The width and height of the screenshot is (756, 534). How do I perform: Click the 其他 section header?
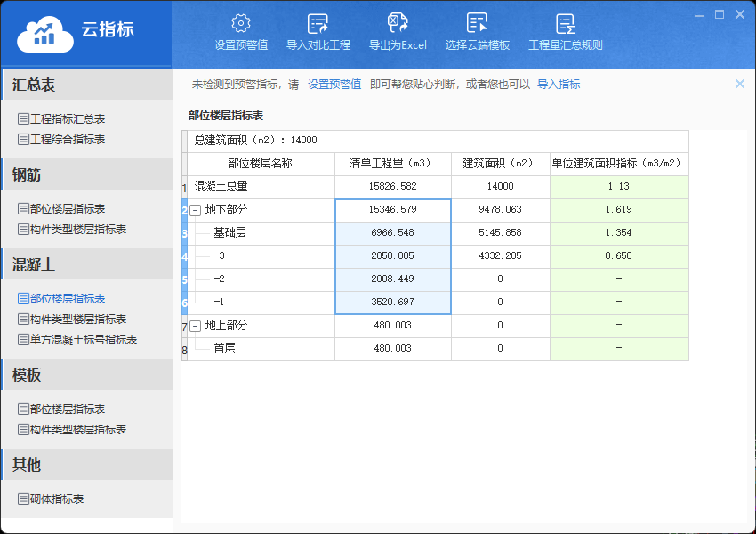click(87, 464)
